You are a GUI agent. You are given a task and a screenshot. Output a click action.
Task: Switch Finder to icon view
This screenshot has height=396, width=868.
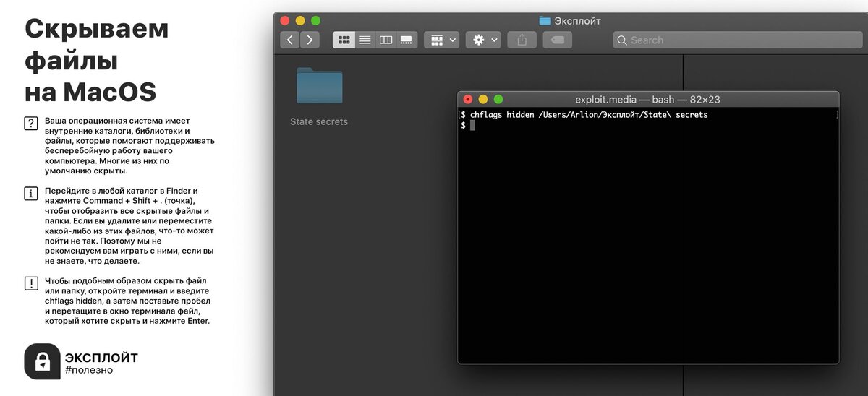tap(344, 40)
